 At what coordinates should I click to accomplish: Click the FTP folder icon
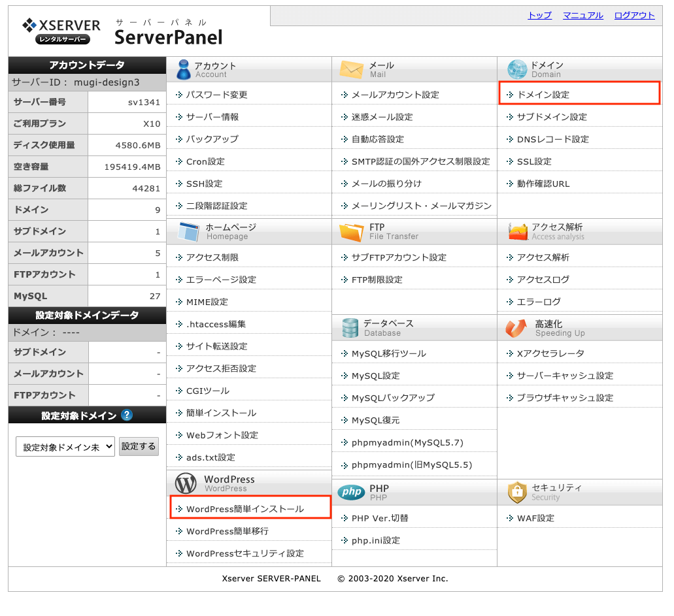pos(351,231)
